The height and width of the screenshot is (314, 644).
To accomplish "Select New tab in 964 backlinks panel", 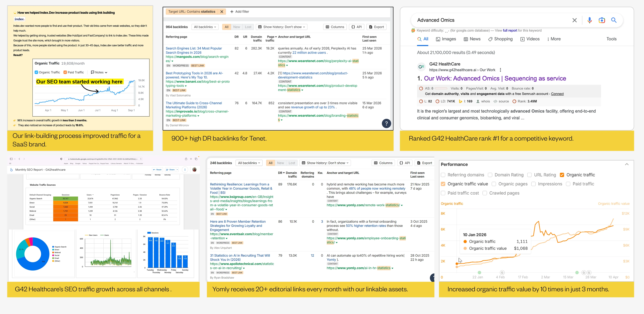I will [x=237, y=27].
